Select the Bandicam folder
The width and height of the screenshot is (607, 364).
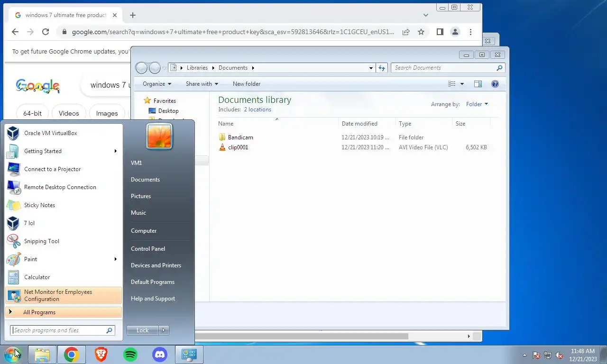(x=240, y=137)
